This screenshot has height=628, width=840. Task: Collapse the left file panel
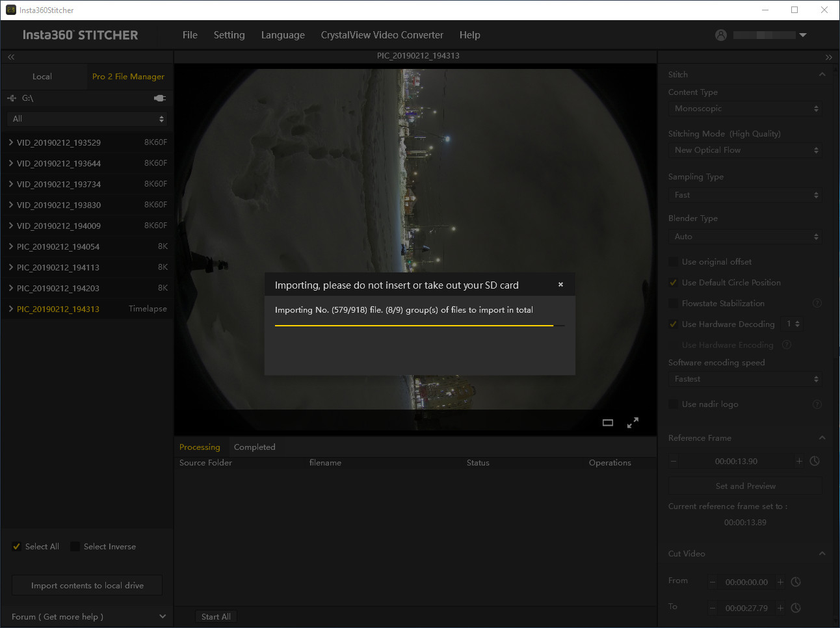coord(11,57)
